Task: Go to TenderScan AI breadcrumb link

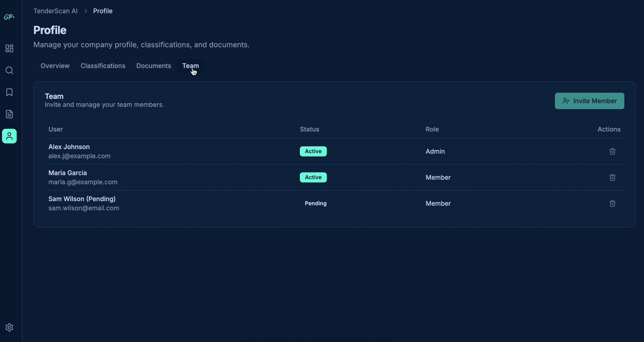Action: pyautogui.click(x=55, y=11)
